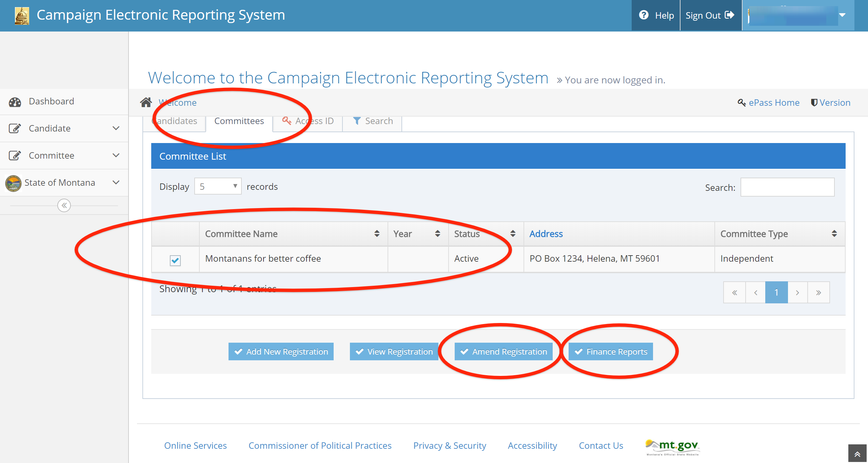Click the committee list Search input field
The width and height of the screenshot is (868, 463).
coord(787,187)
